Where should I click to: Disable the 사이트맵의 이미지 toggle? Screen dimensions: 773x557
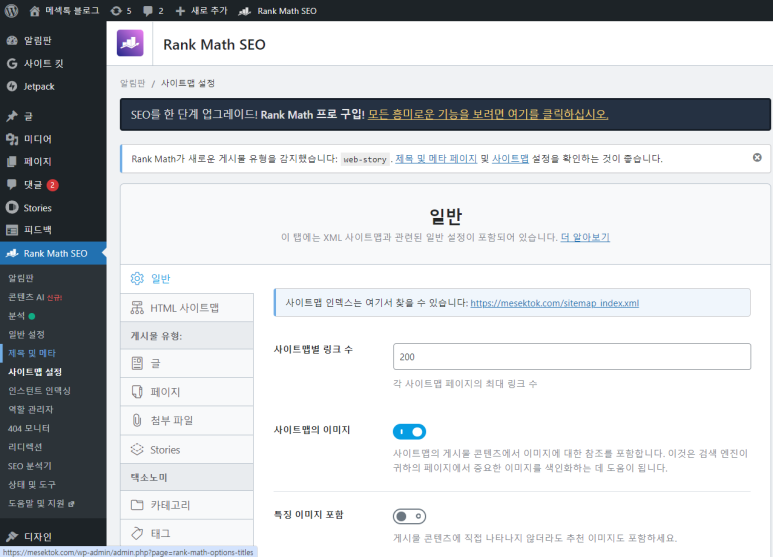(x=409, y=432)
